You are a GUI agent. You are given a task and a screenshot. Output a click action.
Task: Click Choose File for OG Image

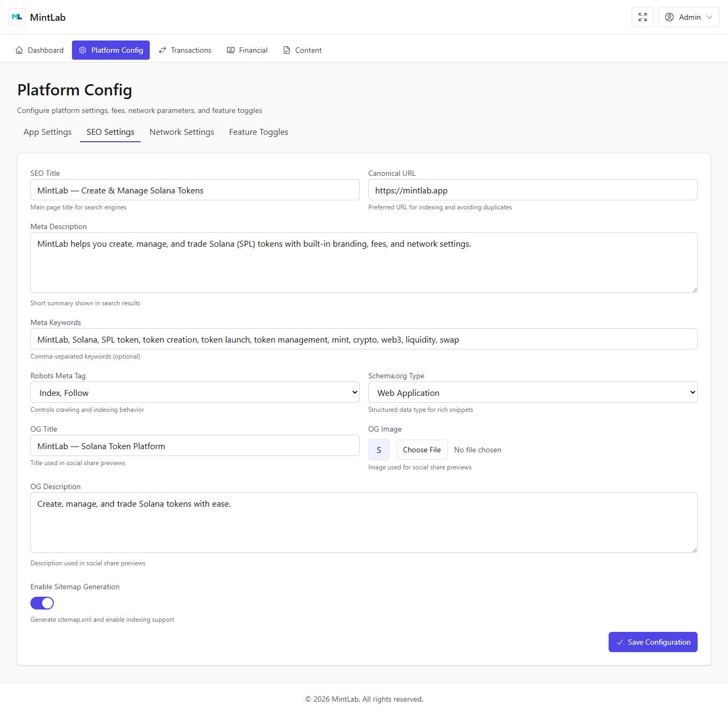[x=422, y=450]
